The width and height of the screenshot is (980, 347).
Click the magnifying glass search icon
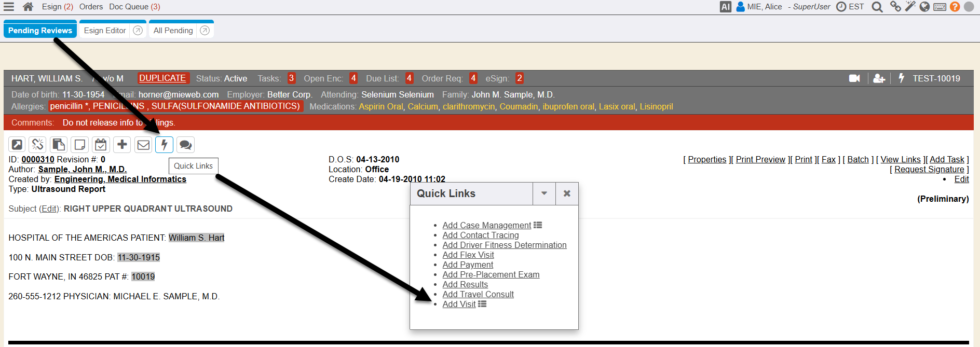point(877,7)
